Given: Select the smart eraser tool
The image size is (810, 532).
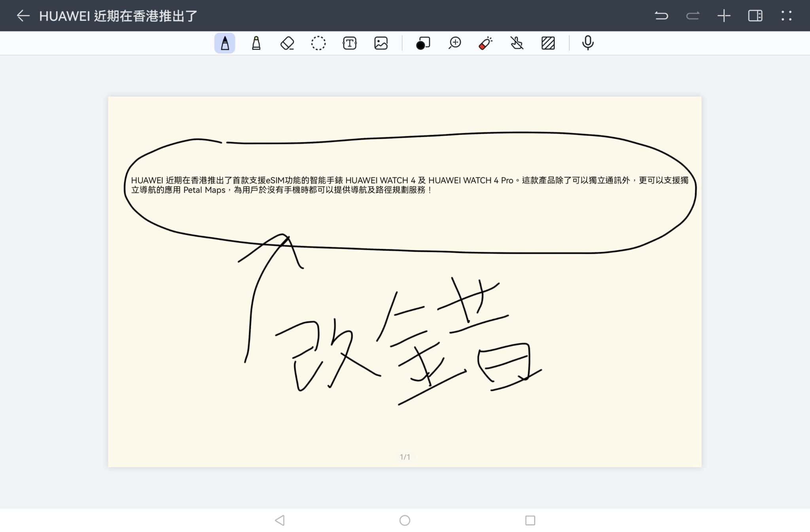Looking at the screenshot, I should coord(485,43).
